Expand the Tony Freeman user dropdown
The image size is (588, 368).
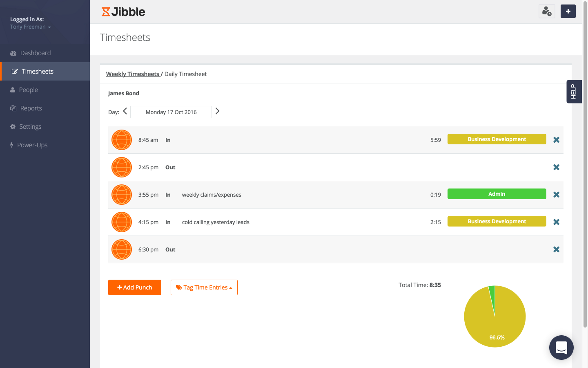pyautogui.click(x=31, y=27)
